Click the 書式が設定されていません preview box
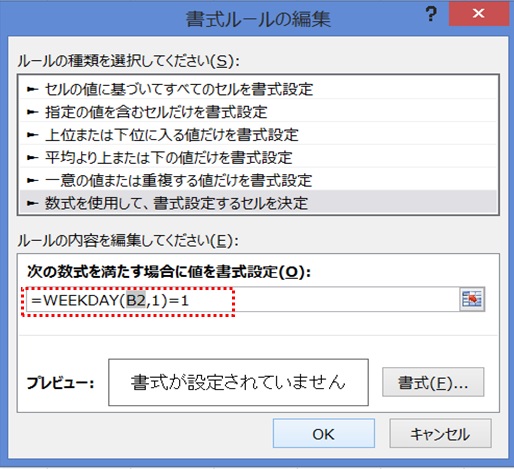The height and width of the screenshot is (469, 514). tap(238, 382)
